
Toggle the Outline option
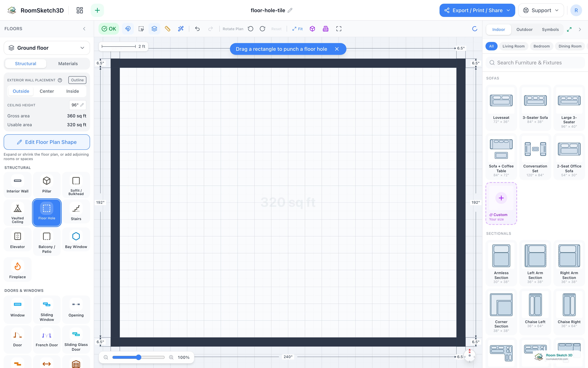click(x=77, y=80)
